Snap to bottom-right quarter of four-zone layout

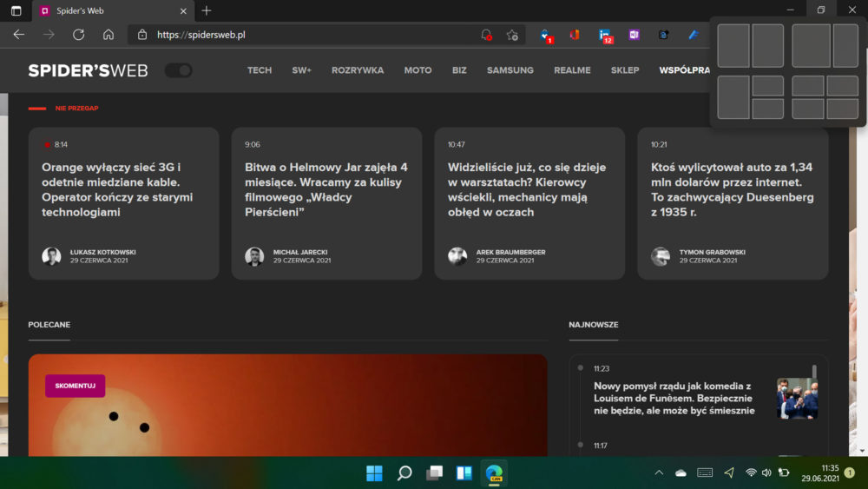(843, 109)
